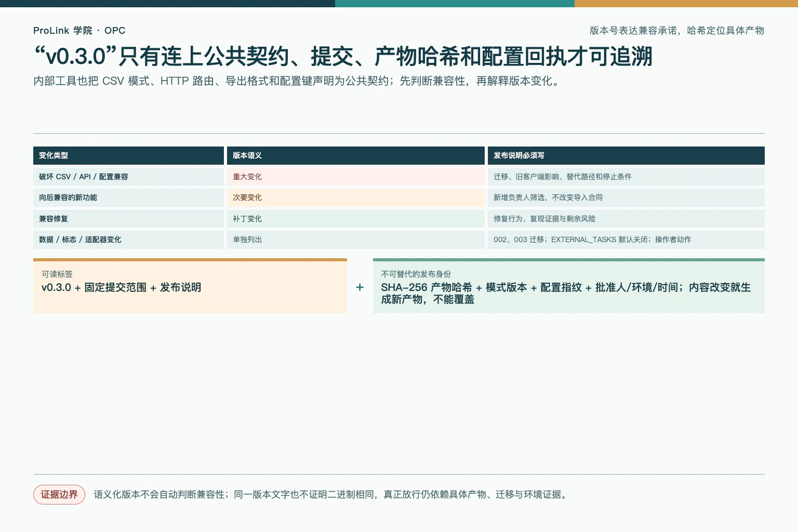798x532 pixels.
Task: Click the cell '修复行为、复现证据与剩余风险'
Action: coord(626,219)
